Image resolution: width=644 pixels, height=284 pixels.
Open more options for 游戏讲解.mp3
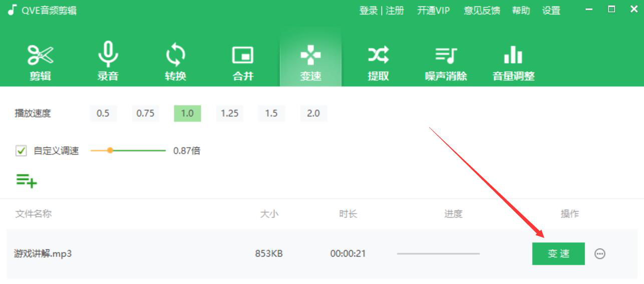(x=599, y=254)
